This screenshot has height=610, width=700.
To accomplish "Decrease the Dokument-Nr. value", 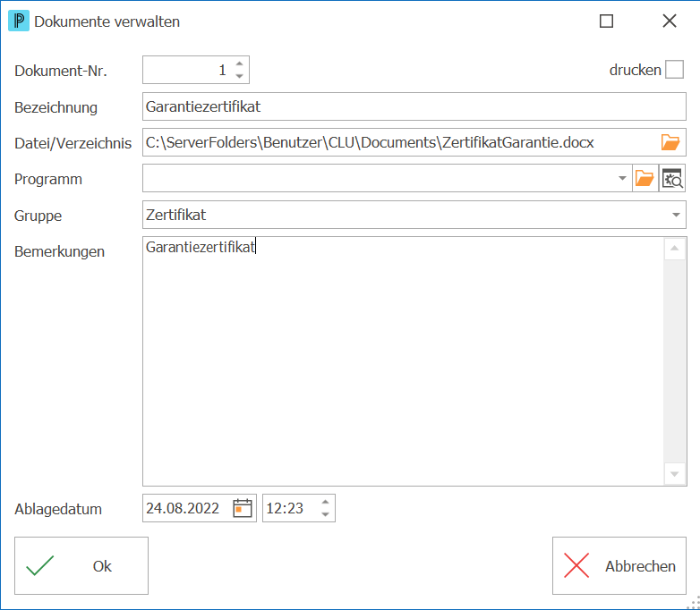I will point(239,76).
